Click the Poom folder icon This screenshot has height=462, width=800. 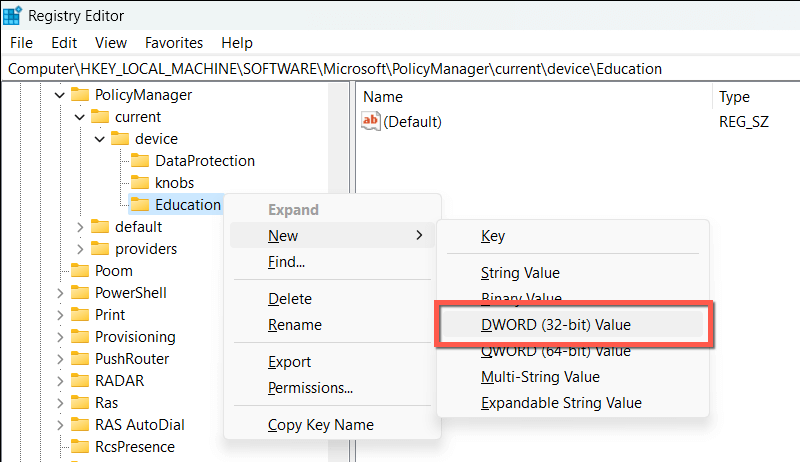(80, 271)
